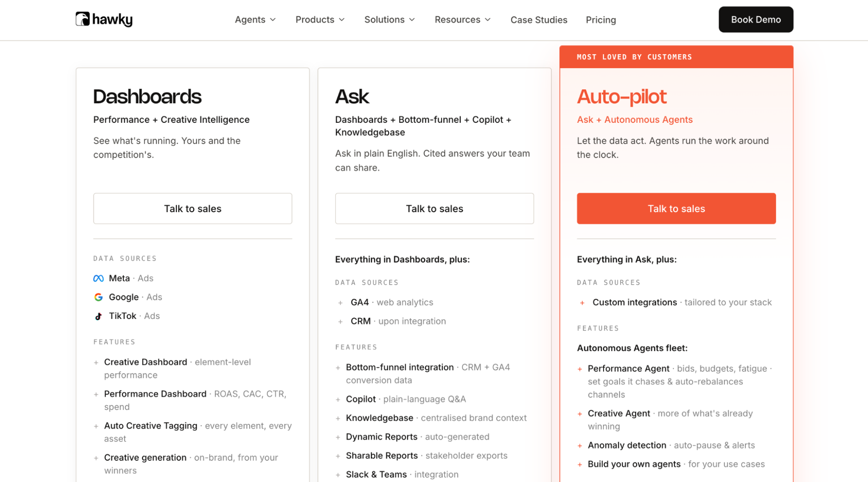Screen dimensions: 868x482
Task: Expand the Agents dropdown menu
Action: click(x=255, y=20)
